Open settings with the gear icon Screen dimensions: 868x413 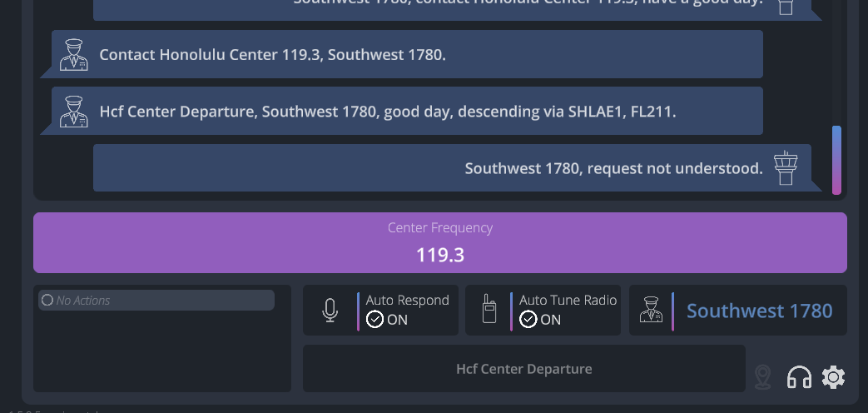pyautogui.click(x=833, y=377)
